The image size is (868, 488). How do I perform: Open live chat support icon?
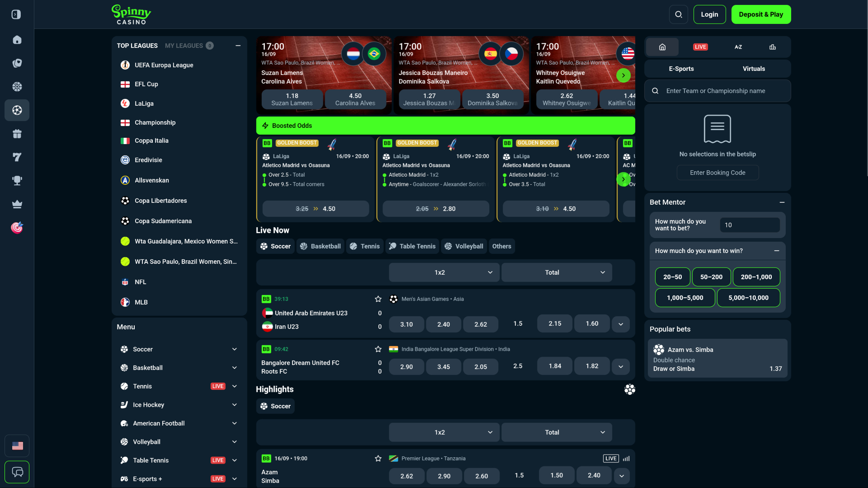pos(17,472)
